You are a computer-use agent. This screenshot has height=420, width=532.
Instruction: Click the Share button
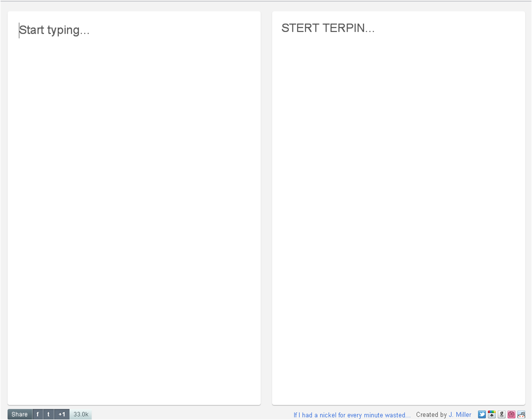pos(19,414)
